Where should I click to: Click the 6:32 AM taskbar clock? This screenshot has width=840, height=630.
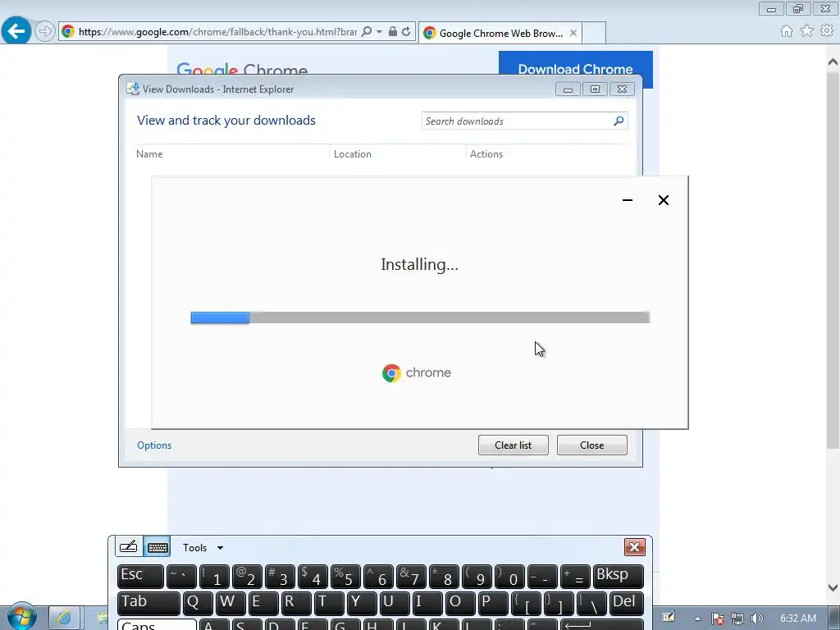pos(798,619)
